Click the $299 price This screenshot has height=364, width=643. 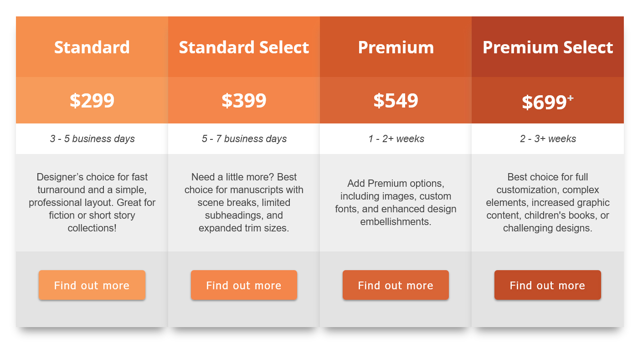(x=92, y=101)
